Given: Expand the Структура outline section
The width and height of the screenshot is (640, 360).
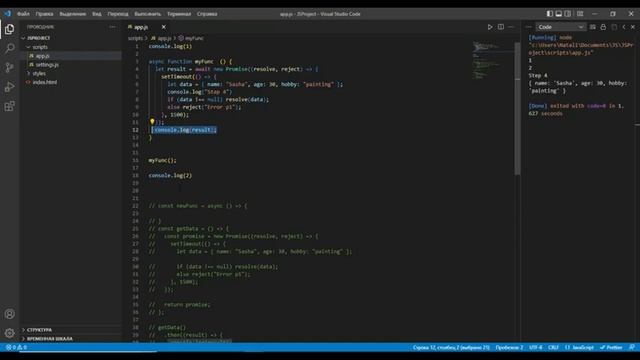Looking at the screenshot, I should pyautogui.click(x=39, y=329).
